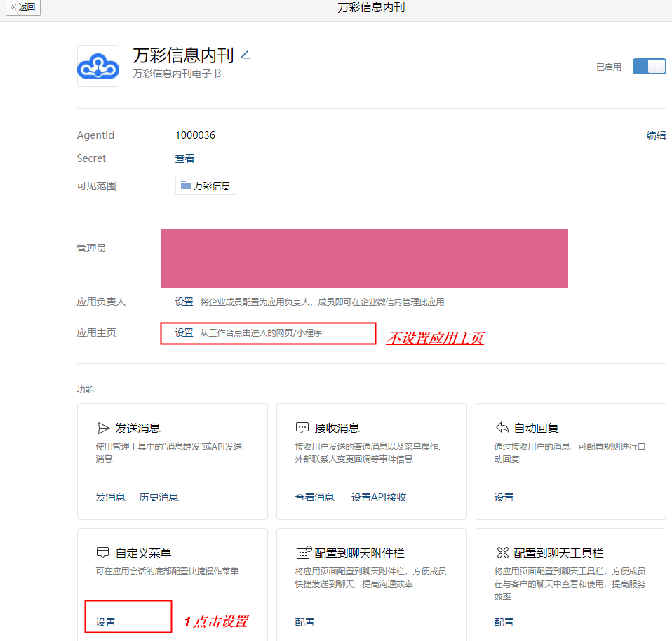Open 设置 in the 自定义菜单 card
Screen dimensions: 672x641
point(105,622)
